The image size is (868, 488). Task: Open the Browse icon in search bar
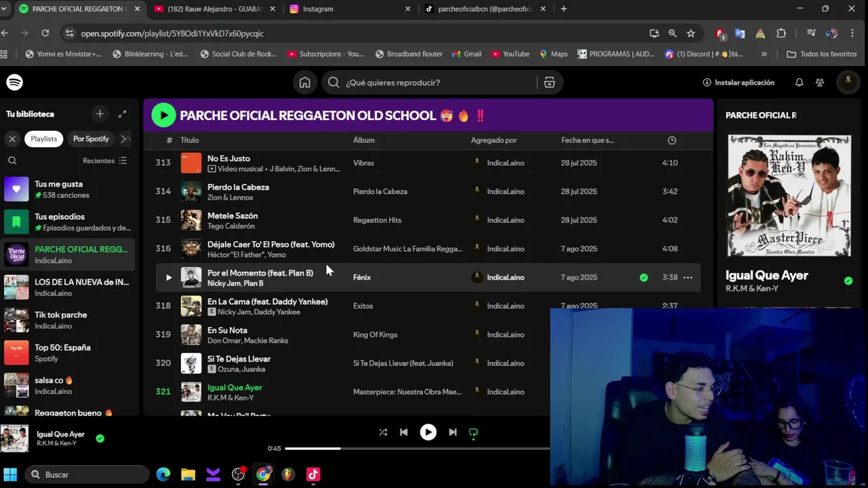549,83
